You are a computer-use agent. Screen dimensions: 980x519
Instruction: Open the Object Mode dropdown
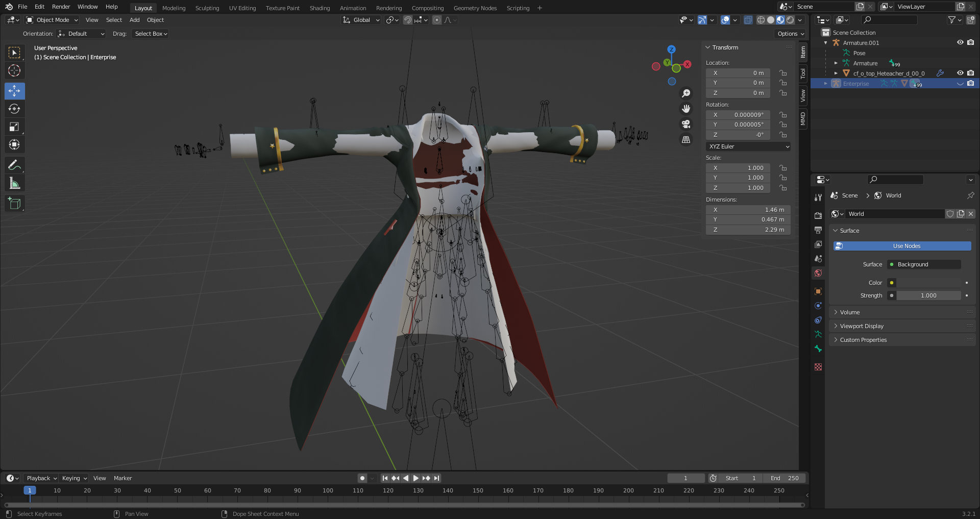pos(52,20)
